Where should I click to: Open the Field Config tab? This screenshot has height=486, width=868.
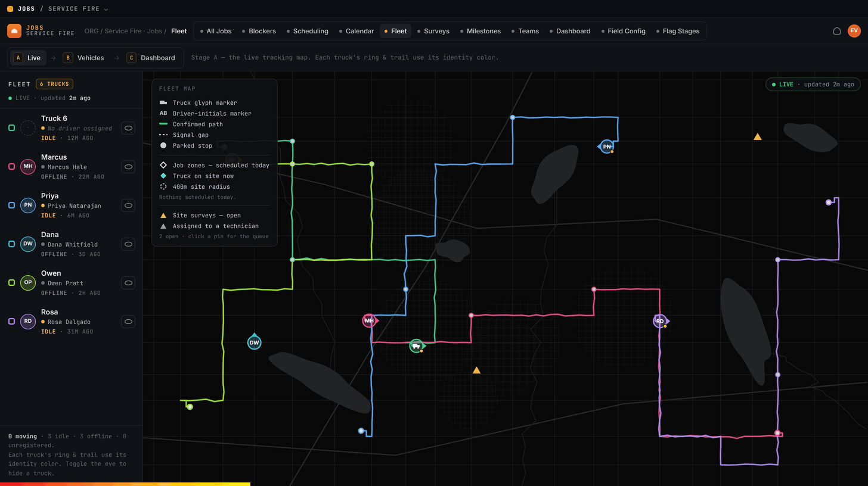click(624, 31)
